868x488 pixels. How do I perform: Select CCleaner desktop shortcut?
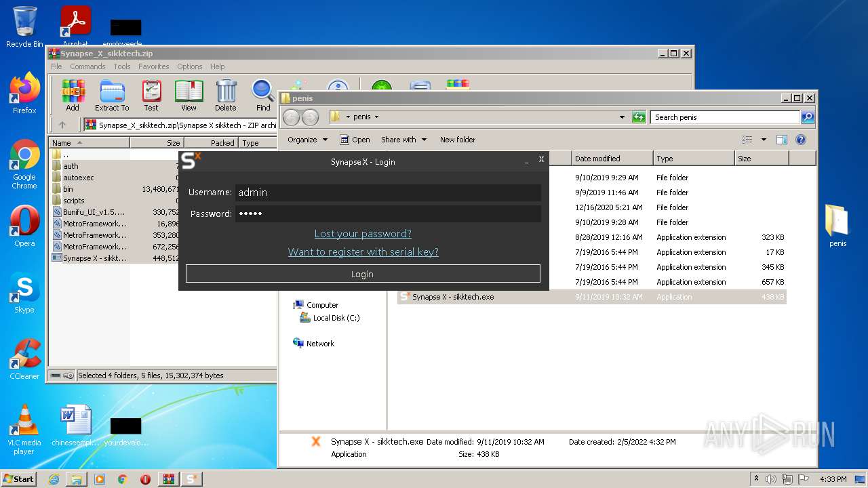(x=24, y=359)
